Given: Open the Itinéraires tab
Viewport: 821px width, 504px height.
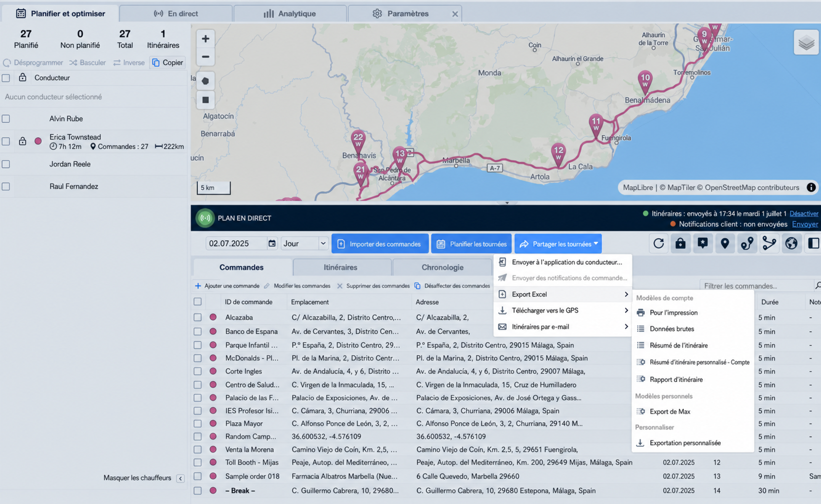Looking at the screenshot, I should coord(341,267).
